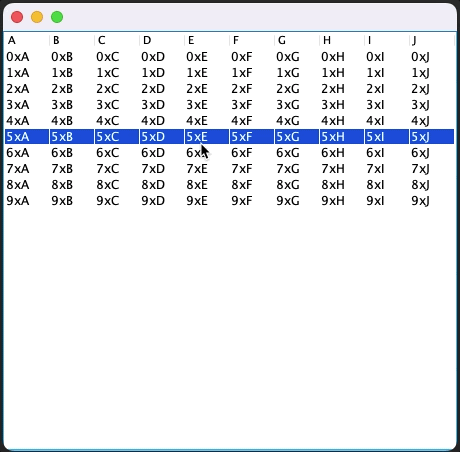Viewport: 460px width, 452px height.
Task: Select cell 9xE
Action: [207, 201]
